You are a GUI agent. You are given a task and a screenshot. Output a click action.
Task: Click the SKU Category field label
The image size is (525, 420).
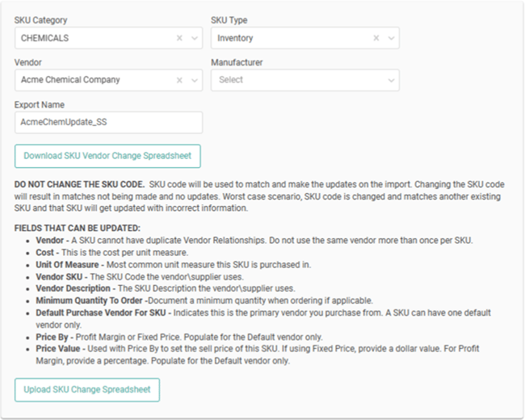point(40,20)
